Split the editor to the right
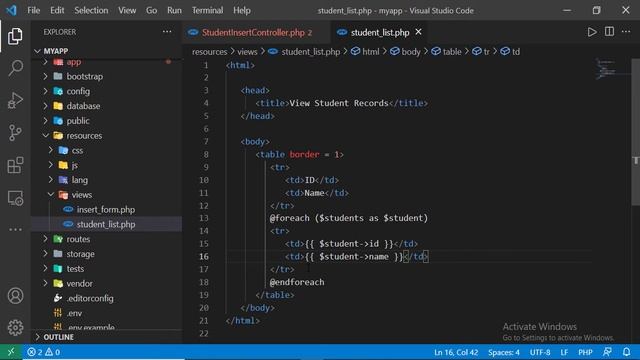The width and height of the screenshot is (640, 360). tap(609, 32)
